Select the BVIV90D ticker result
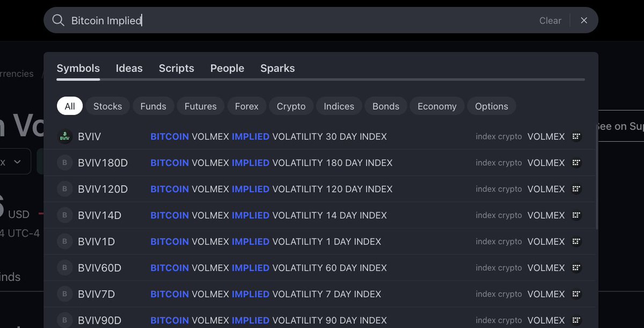This screenshot has height=328, width=644. [99, 320]
